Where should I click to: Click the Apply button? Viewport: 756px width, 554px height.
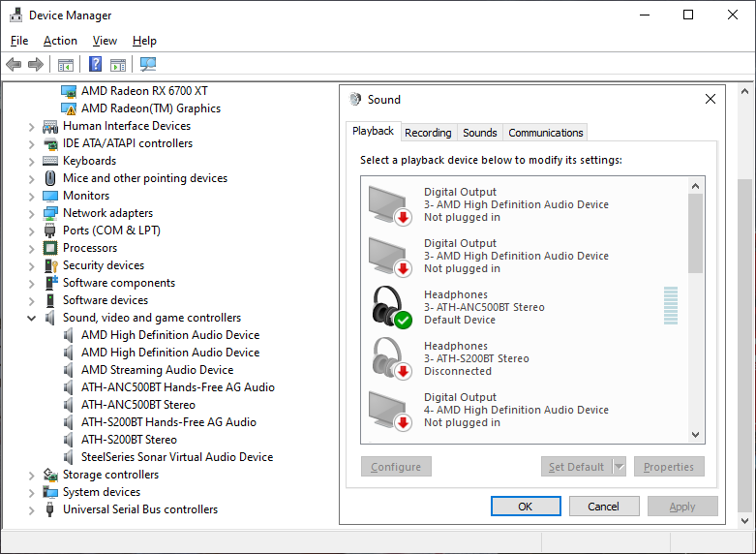pos(682,507)
